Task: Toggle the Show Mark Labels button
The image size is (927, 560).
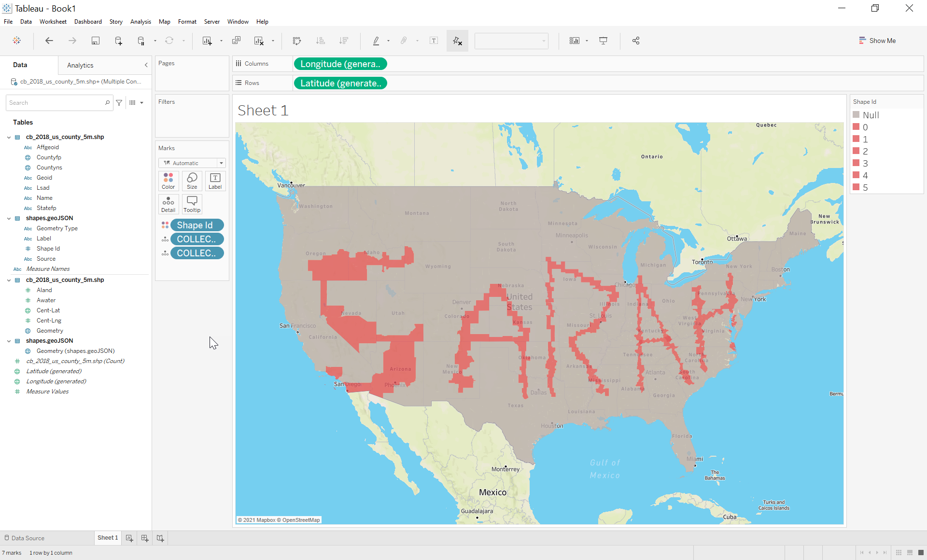Action: click(x=434, y=41)
